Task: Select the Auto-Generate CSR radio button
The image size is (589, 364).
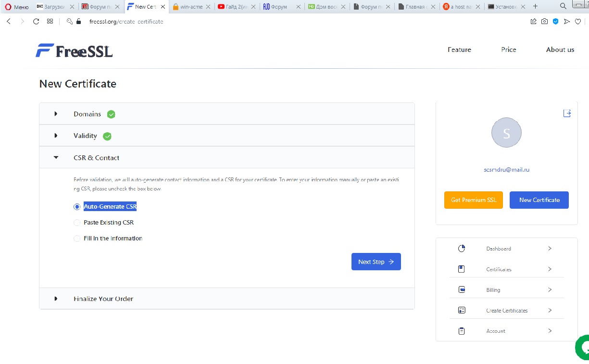Action: [77, 207]
